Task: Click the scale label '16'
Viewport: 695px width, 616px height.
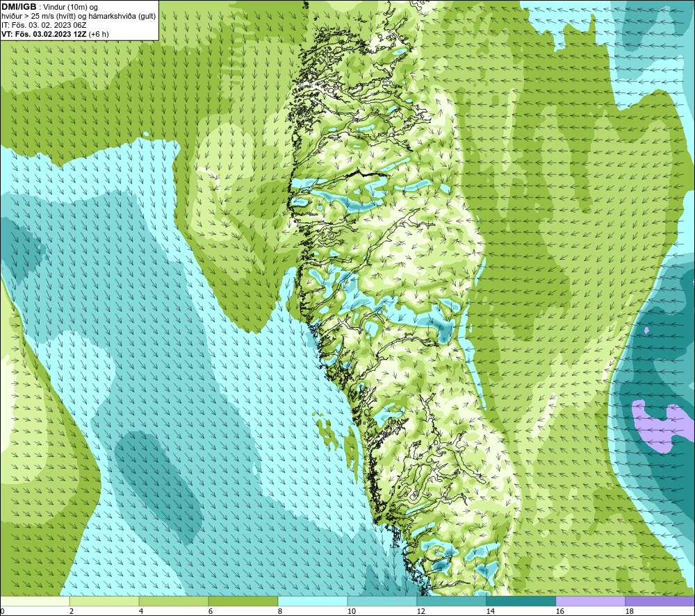Action: tap(560, 612)
